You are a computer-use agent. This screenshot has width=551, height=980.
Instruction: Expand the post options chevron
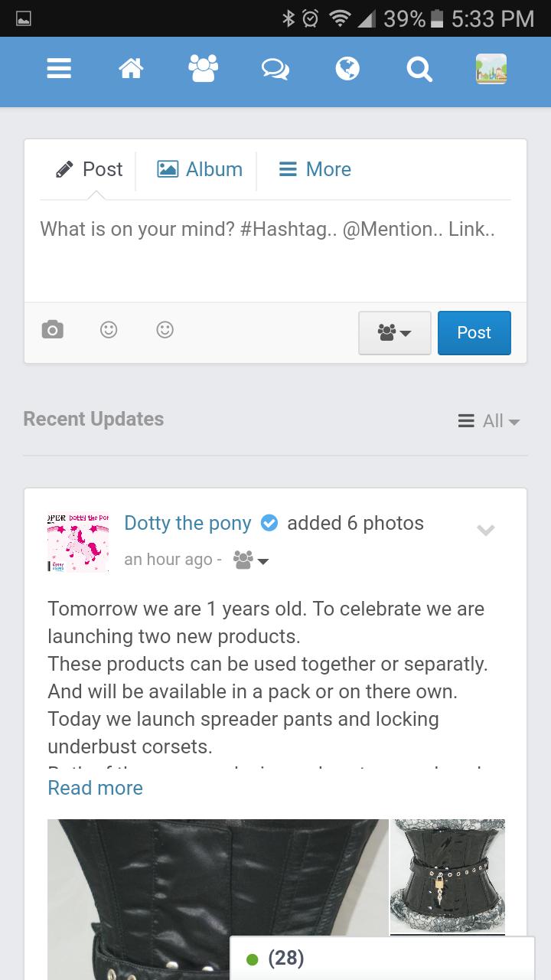click(x=486, y=530)
